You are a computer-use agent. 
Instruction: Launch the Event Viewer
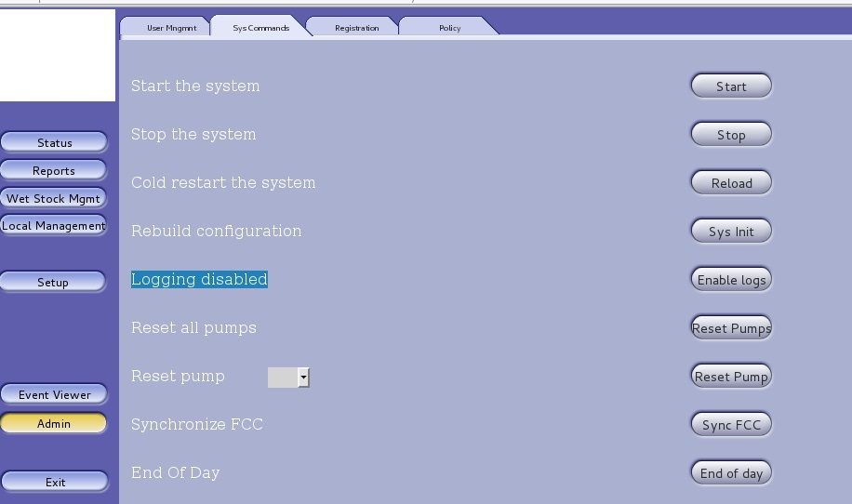54,395
